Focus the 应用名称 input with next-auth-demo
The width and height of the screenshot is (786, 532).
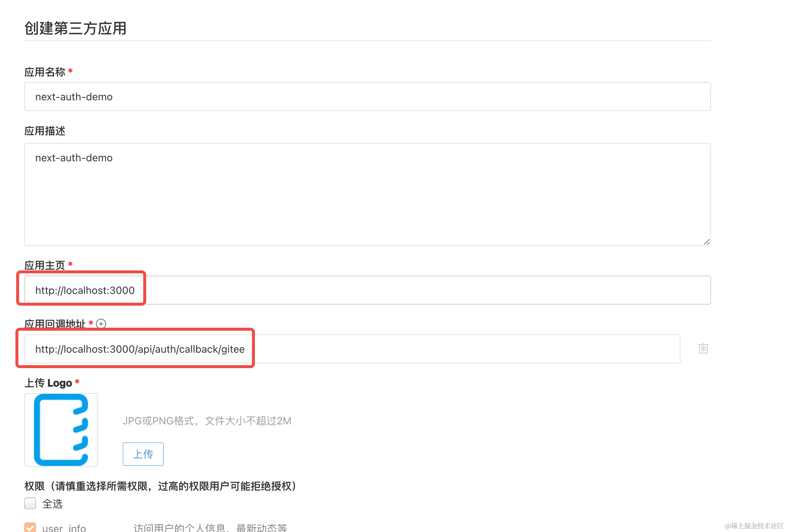tap(367, 97)
